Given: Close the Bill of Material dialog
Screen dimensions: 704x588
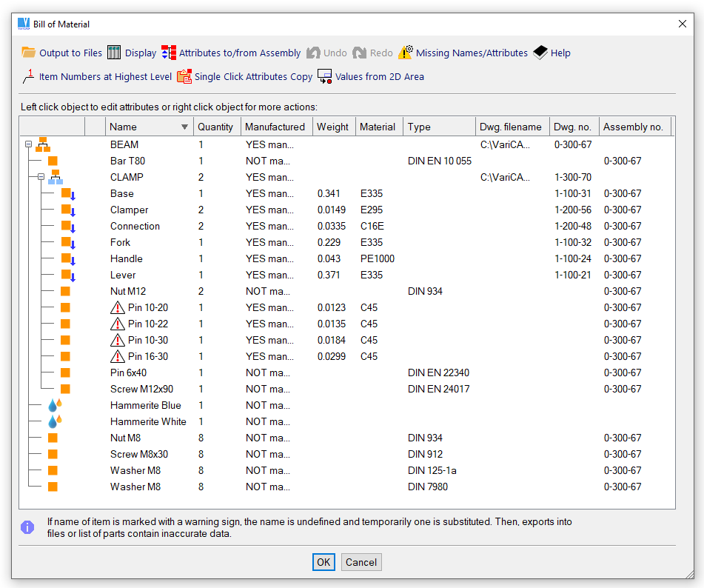Looking at the screenshot, I should (x=683, y=24).
